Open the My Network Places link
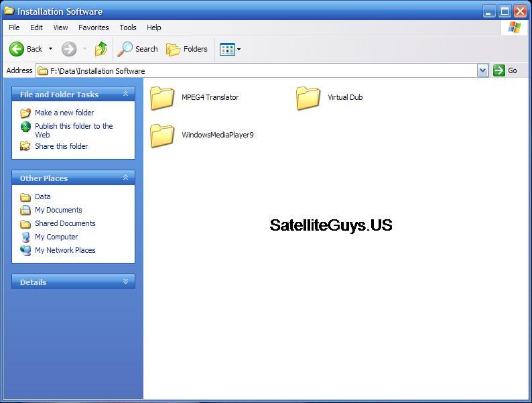The width and height of the screenshot is (532, 403). (x=65, y=250)
